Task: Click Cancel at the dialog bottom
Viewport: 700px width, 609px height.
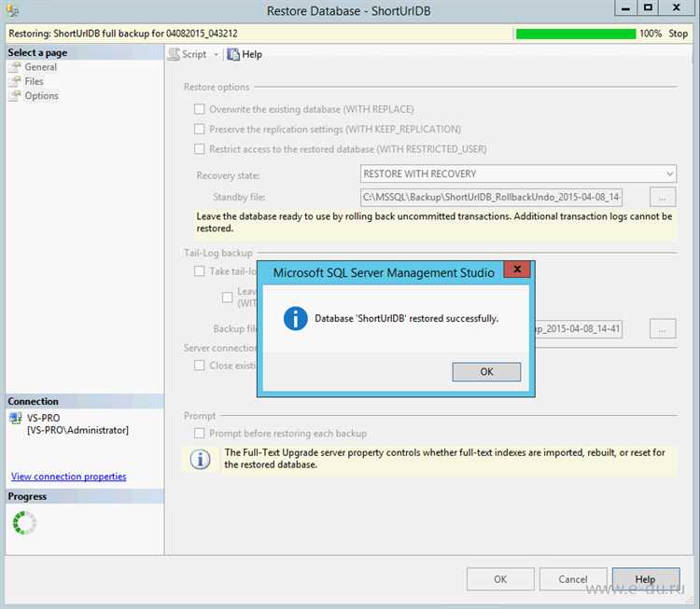Action: pos(573,579)
